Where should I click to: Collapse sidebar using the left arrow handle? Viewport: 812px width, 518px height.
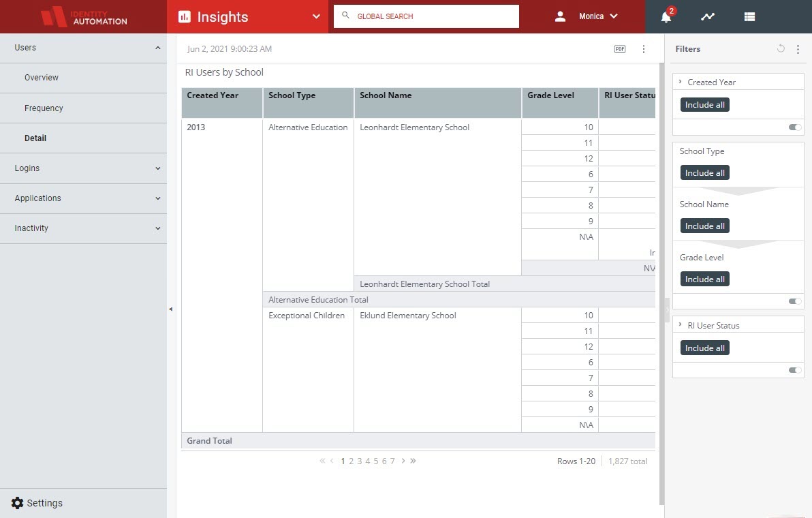170,309
